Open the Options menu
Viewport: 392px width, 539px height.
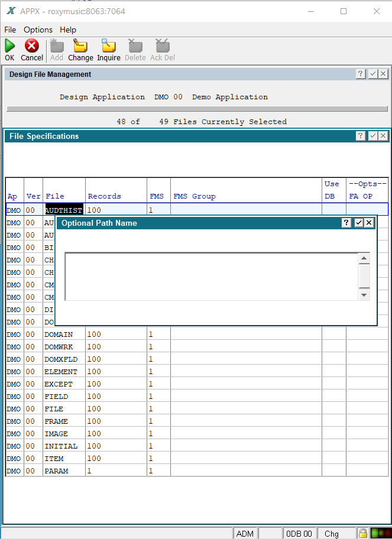(38, 30)
